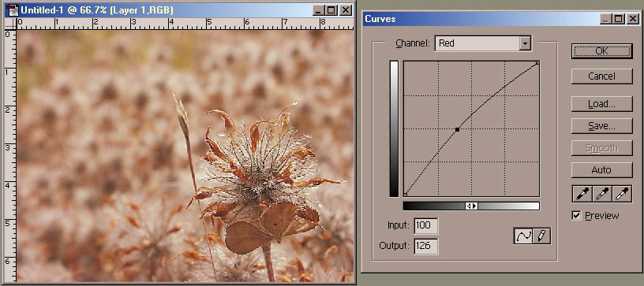Click the Save... button
This screenshot has height=286, width=644.
tap(601, 126)
